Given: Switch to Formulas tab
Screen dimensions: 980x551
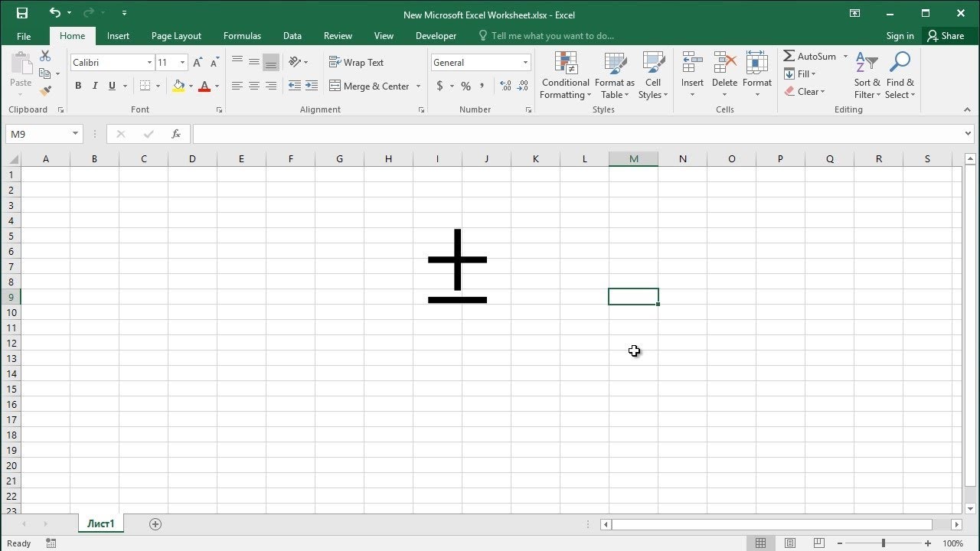Looking at the screenshot, I should [x=242, y=36].
